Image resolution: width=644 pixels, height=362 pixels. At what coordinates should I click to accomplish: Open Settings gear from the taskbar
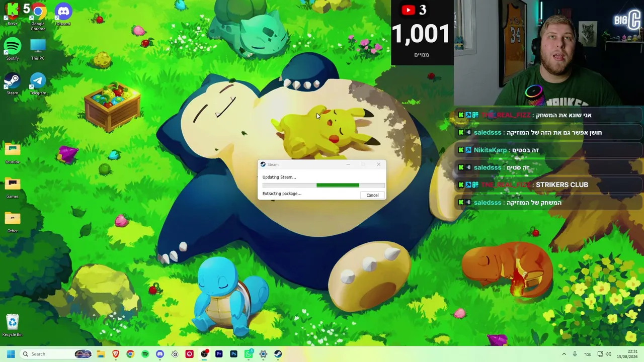(x=263, y=354)
